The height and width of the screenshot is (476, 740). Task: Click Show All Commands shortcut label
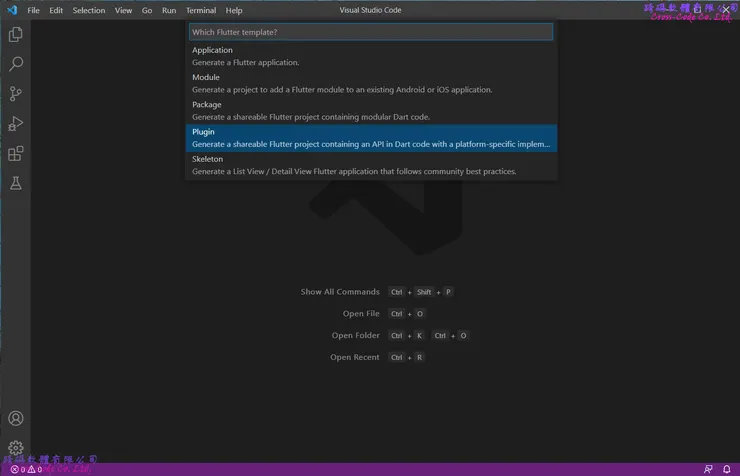[340, 292]
